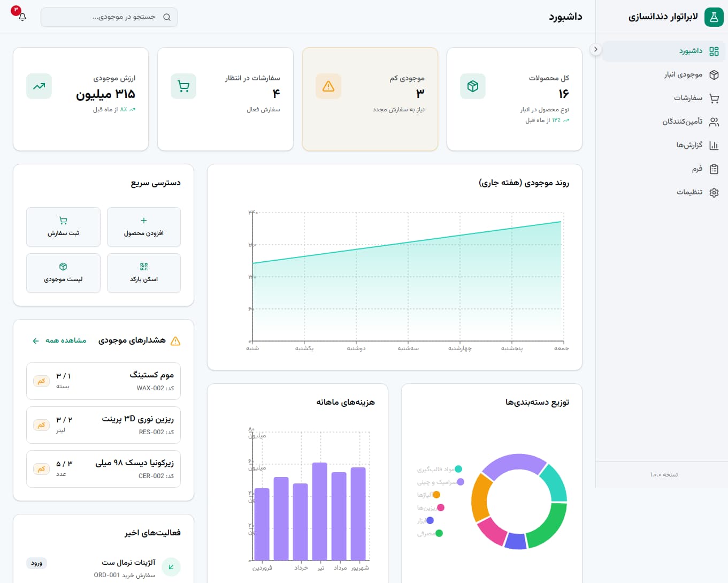
Task: Click the چهارشنبه label on the trend chart
Action: pyautogui.click(x=460, y=349)
